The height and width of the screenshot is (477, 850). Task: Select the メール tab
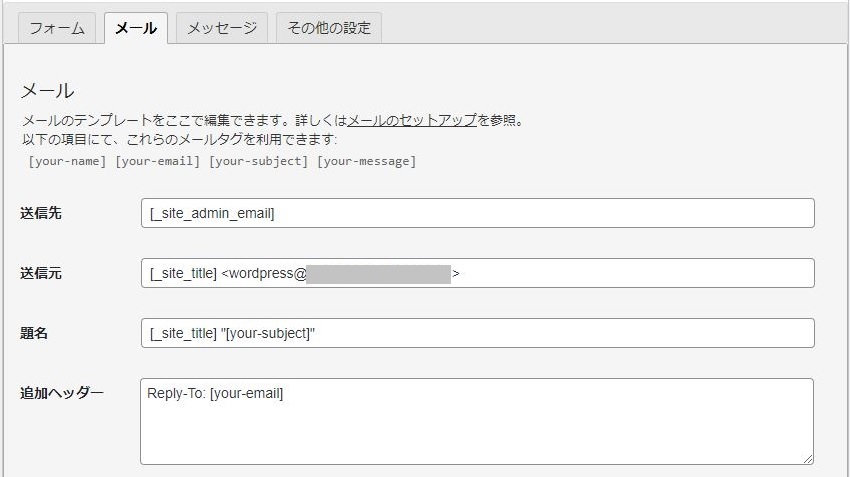(x=136, y=28)
